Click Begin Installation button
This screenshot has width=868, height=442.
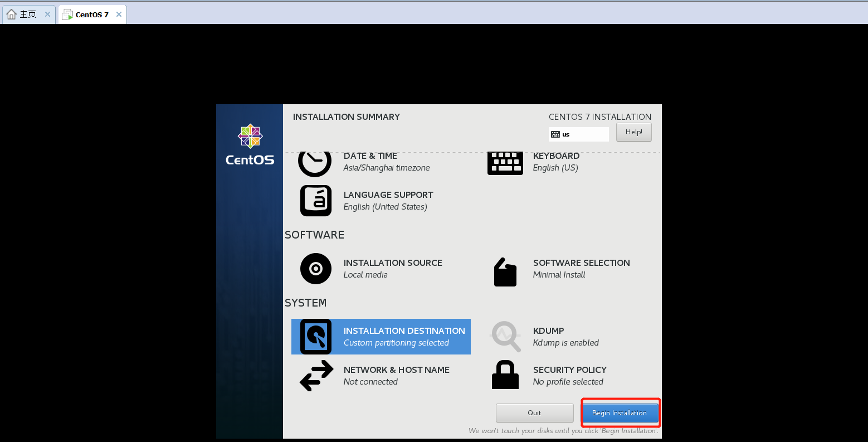(620, 413)
